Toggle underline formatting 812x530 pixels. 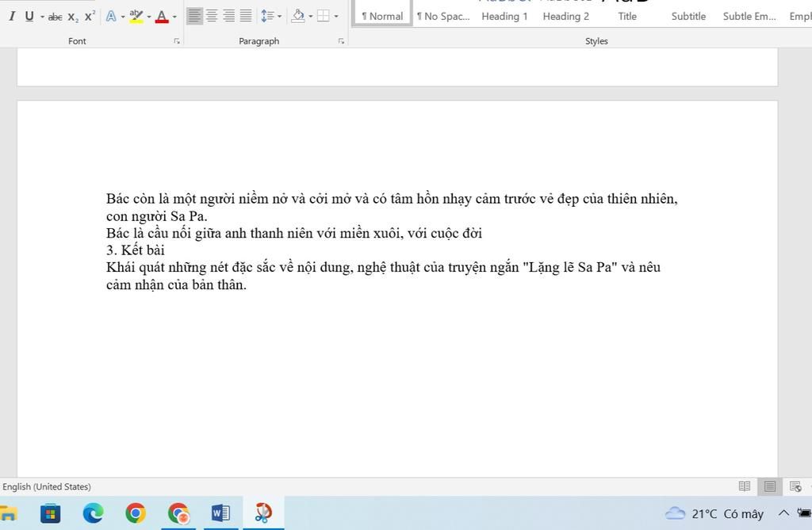pos(29,16)
